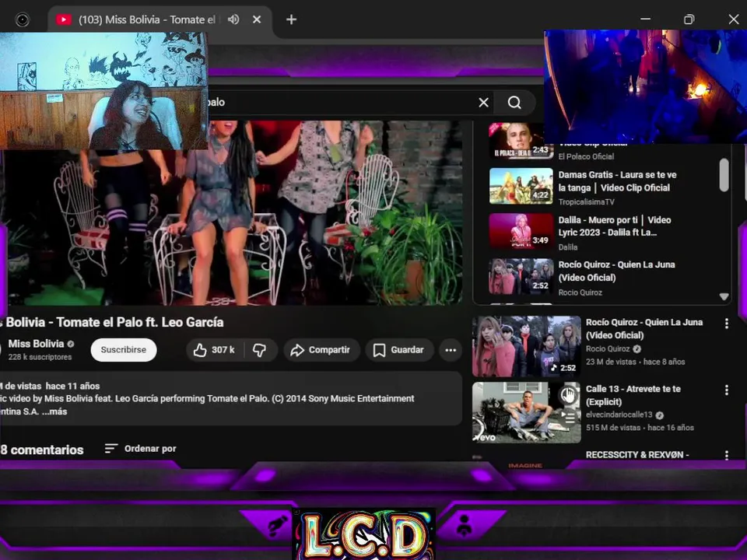Open recommended Rocío Quiroz - Quien La Juna video

point(527,346)
